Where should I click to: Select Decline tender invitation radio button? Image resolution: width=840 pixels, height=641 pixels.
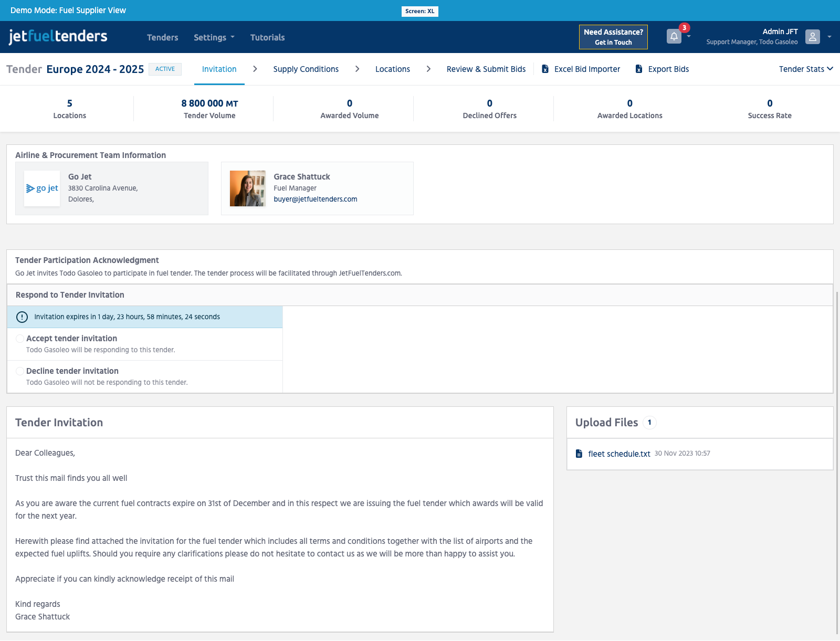(20, 371)
